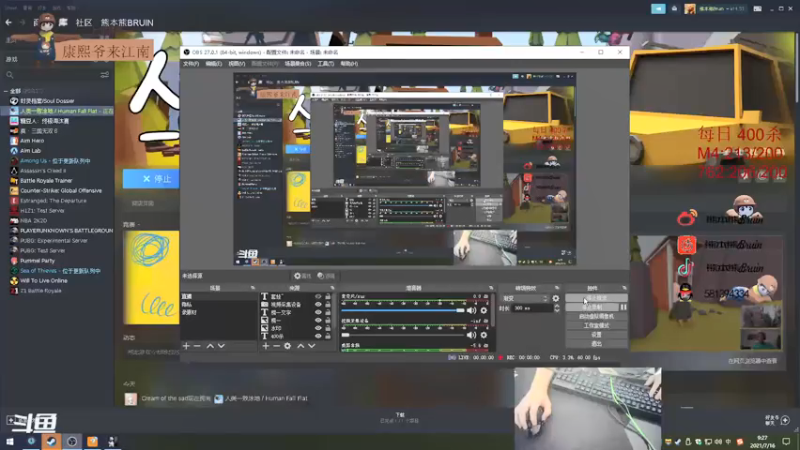Switch to OBS in the taskbar
800x450 pixels.
pos(72,441)
